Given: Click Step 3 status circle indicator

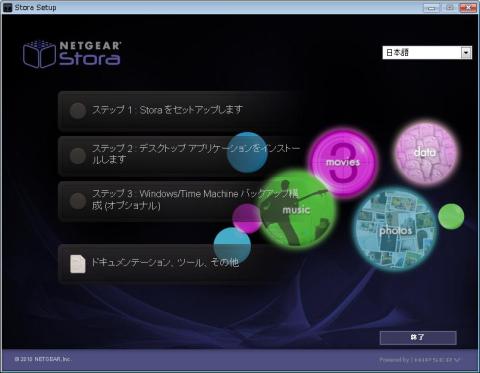Looking at the screenshot, I should tap(78, 201).
